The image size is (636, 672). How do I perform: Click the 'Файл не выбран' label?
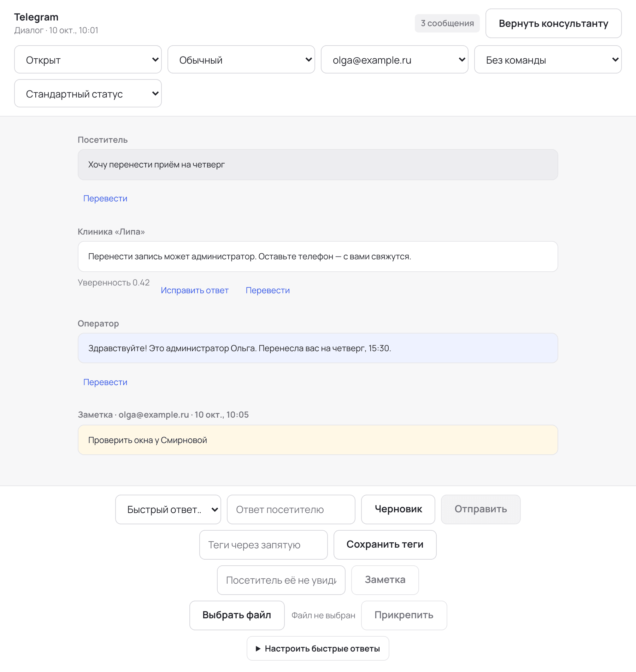(x=323, y=615)
